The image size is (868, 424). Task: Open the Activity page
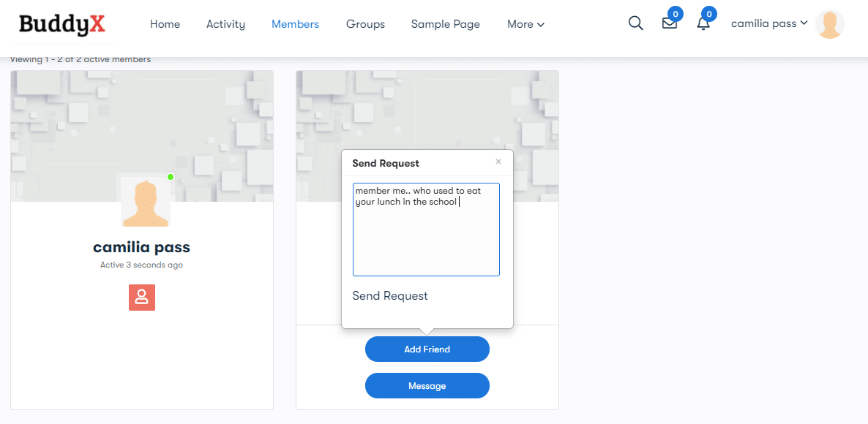225,24
